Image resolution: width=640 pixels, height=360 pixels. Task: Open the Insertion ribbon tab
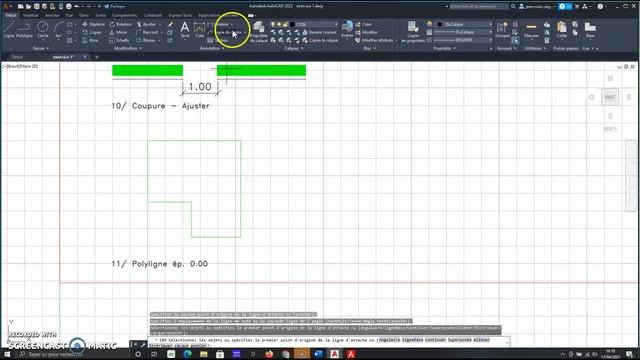pyautogui.click(x=30, y=15)
